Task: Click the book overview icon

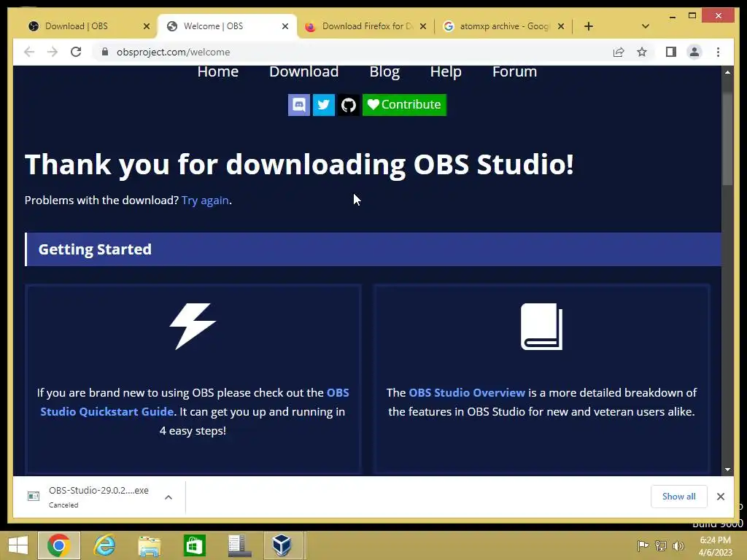Action: (x=542, y=326)
